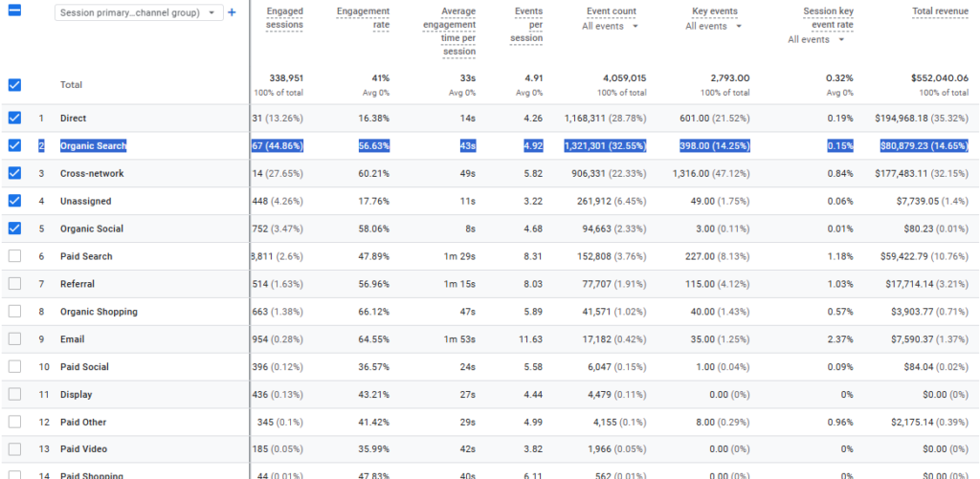
Task: Toggle the select-all rows header checkbox
Action: pos(14,10)
